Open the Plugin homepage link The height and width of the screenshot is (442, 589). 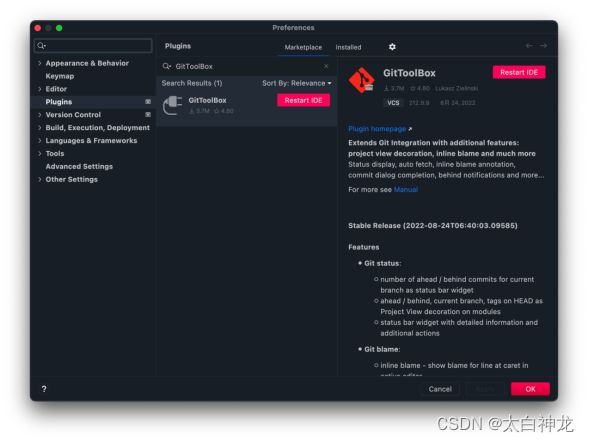tap(377, 129)
